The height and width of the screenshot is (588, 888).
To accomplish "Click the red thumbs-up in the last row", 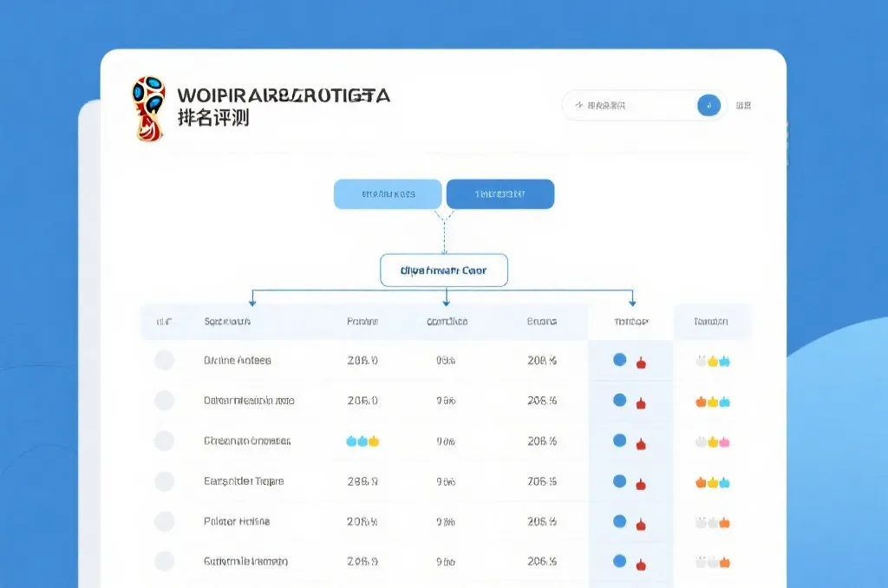I will [x=641, y=565].
